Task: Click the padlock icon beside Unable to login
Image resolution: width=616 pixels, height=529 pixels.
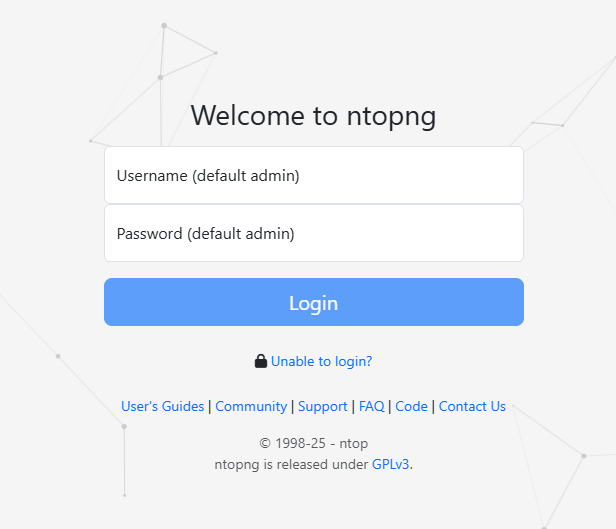Action: tap(261, 361)
